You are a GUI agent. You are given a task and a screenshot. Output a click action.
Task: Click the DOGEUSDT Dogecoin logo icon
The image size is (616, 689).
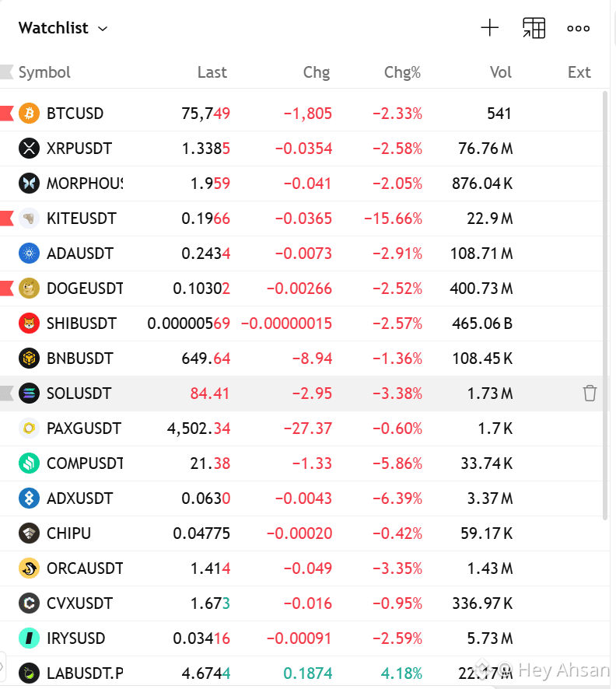tap(29, 289)
